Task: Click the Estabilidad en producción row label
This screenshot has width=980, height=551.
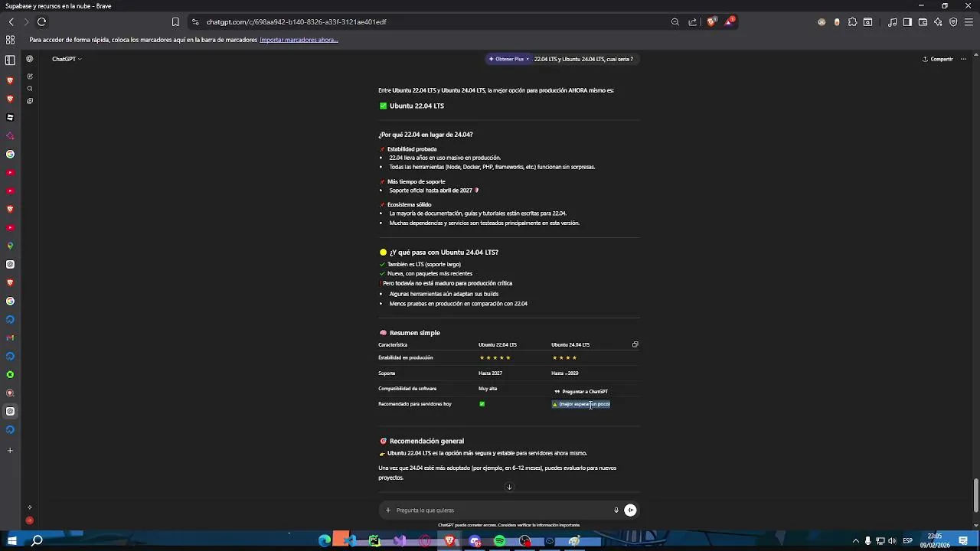Action: (406, 357)
